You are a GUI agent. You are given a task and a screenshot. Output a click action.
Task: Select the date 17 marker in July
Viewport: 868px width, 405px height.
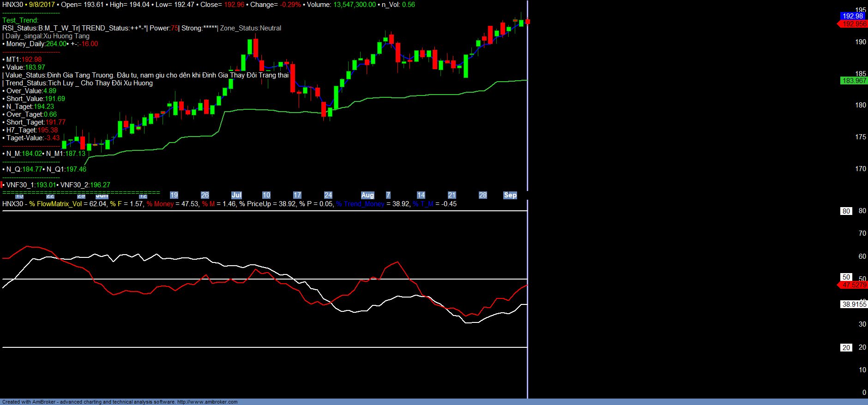coord(297,195)
